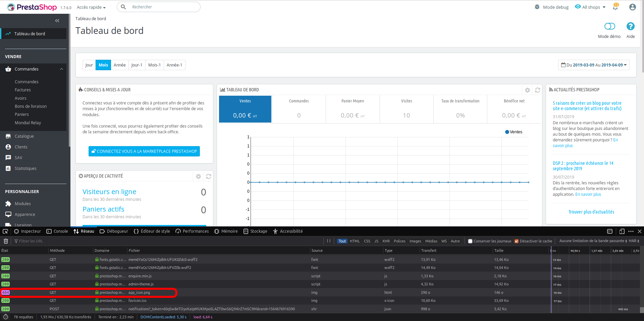Open the date range picker dropdown
The height and width of the screenshot is (321, 644).
pyautogui.click(x=594, y=65)
